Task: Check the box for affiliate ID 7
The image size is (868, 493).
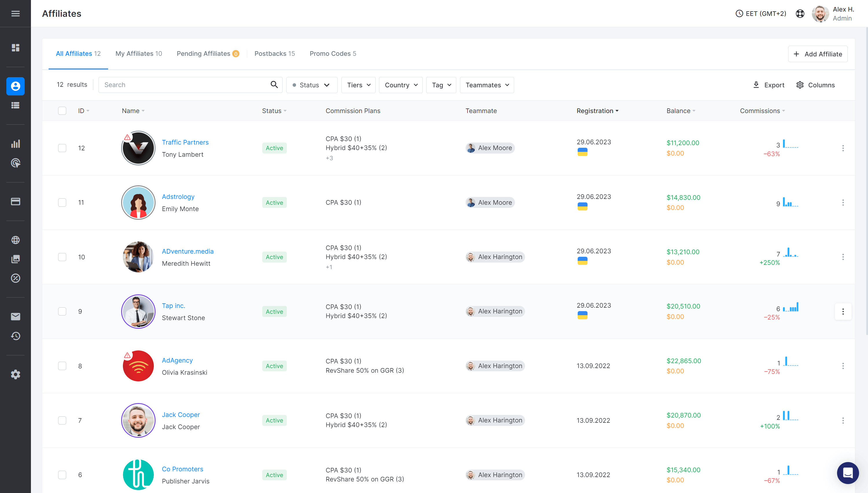Action: click(x=62, y=420)
